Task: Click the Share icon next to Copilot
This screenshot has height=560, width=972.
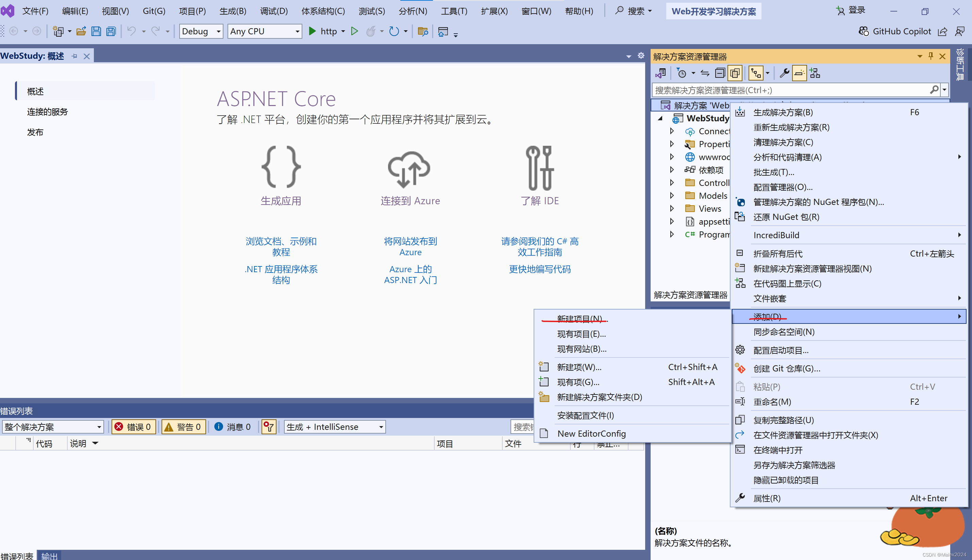Action: (942, 32)
